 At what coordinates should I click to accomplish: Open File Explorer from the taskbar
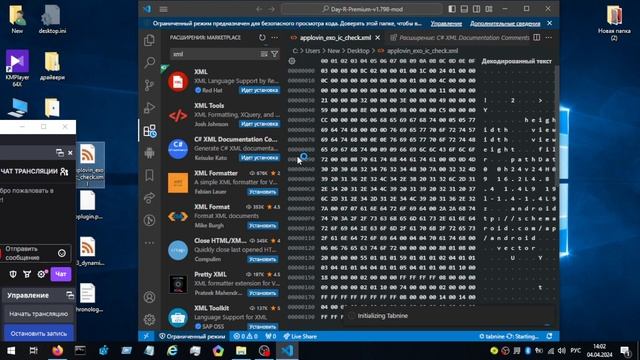(x=241, y=351)
